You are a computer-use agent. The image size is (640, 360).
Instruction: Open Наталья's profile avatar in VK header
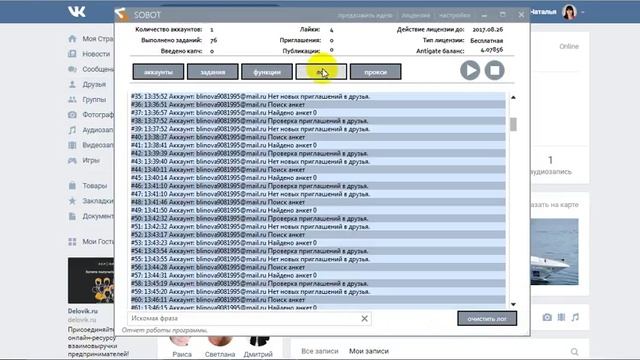(x=569, y=12)
